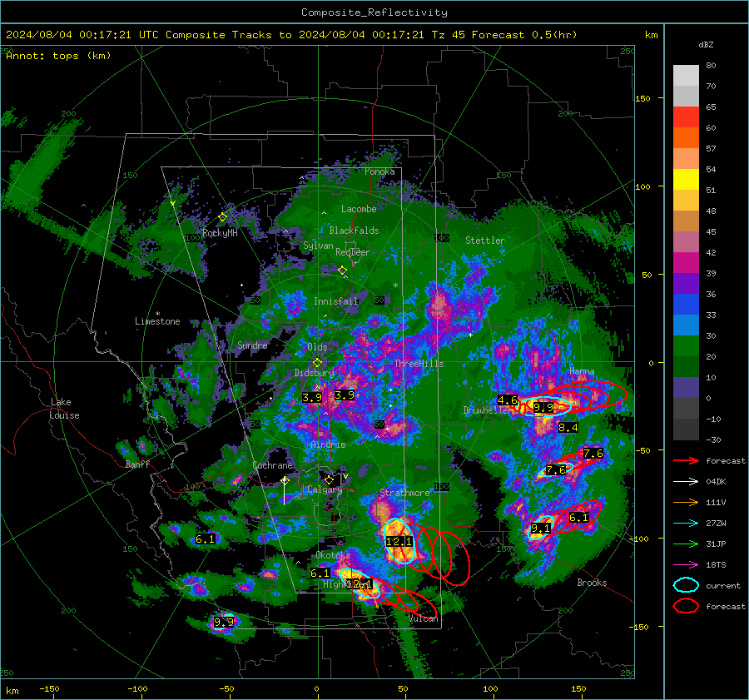This screenshot has height=700, width=749.
Task: Select the -30 dBZ dark gray swatch
Action: coord(686,429)
